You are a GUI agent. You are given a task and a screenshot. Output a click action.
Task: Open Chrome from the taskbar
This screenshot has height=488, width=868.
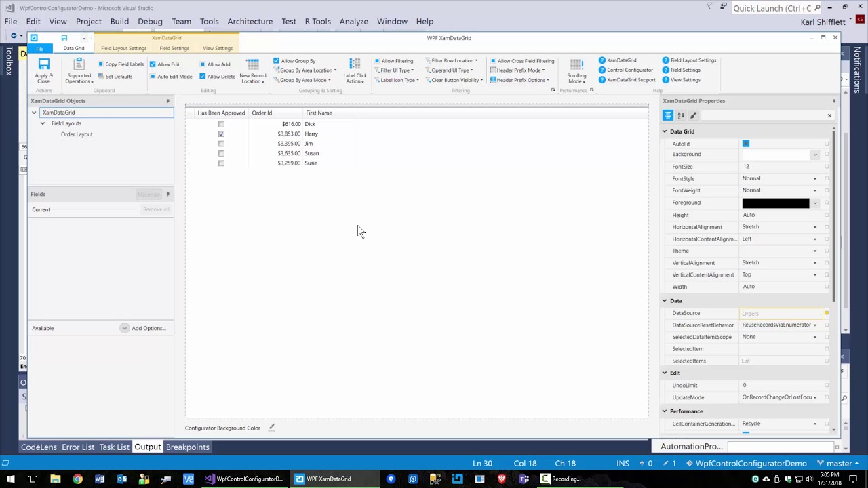coord(77,479)
